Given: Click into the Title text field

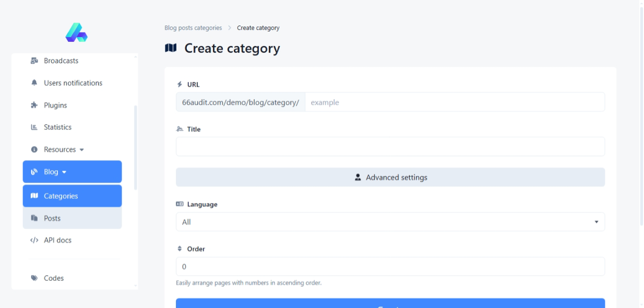Looking at the screenshot, I should pyautogui.click(x=390, y=147).
